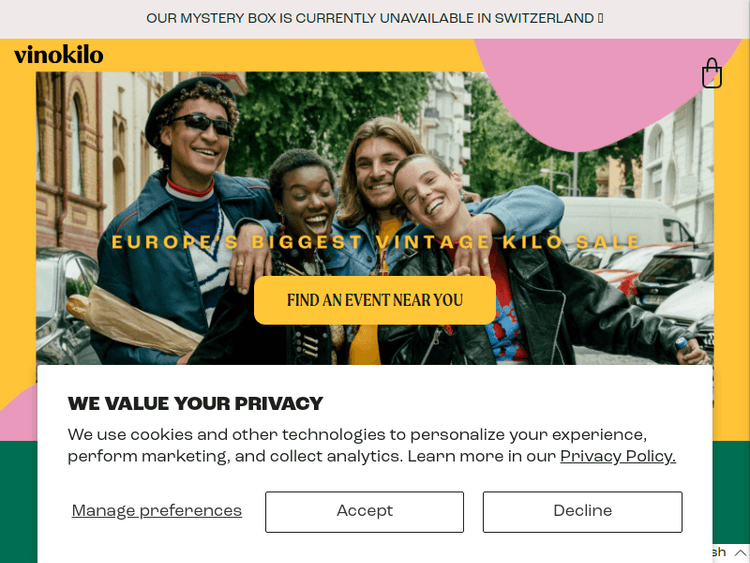The width and height of the screenshot is (750, 563).
Task: Click the We Value Your Privacy heading
Action: pos(195,403)
